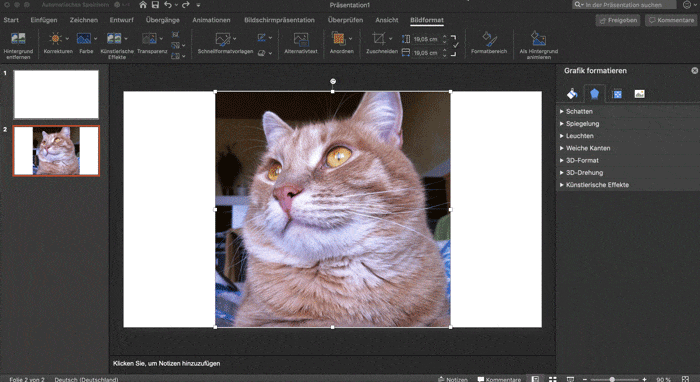Click the home icon in title bar
The height and width of the screenshot is (382, 700).
pyautogui.click(x=143, y=5)
